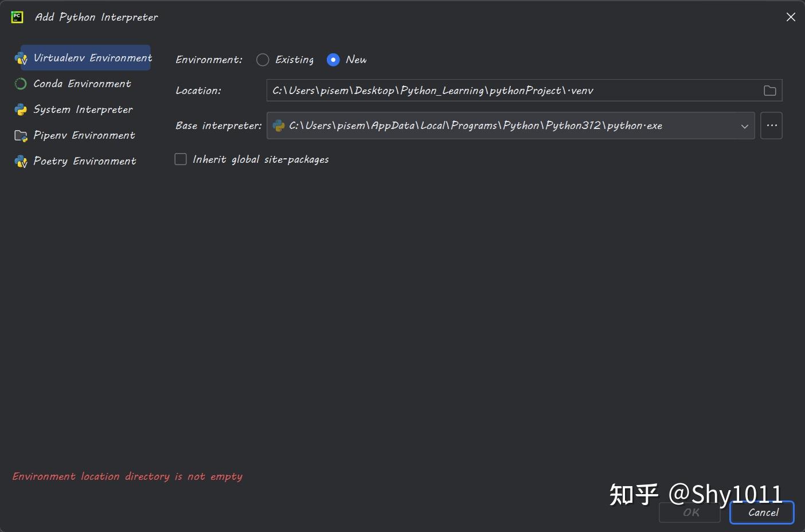Select the New environment radio button

pyautogui.click(x=333, y=60)
